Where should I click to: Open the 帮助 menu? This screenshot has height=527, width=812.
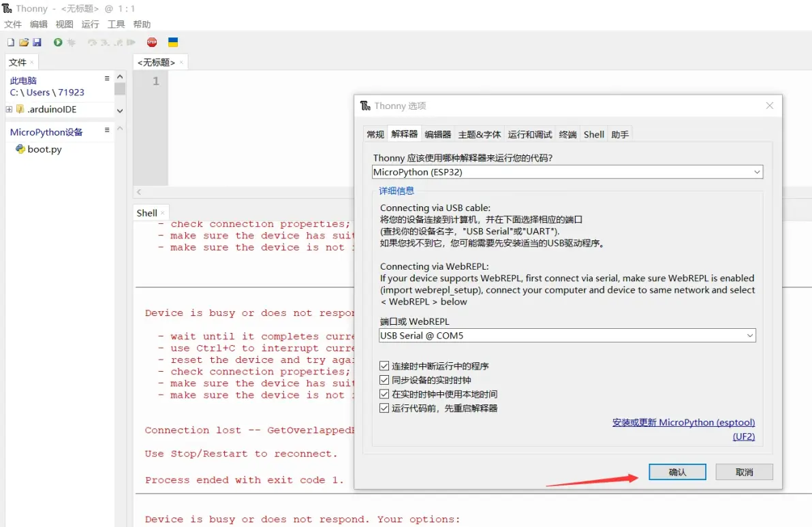tap(142, 25)
